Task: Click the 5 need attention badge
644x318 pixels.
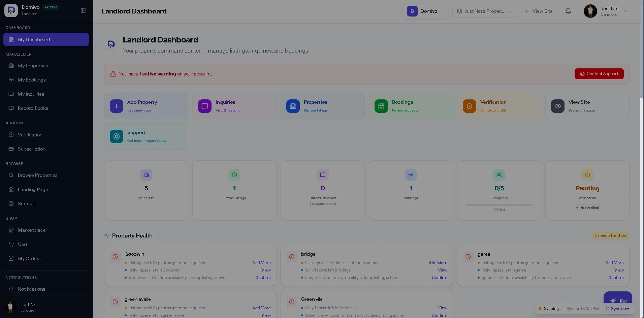Action: [x=610, y=235]
